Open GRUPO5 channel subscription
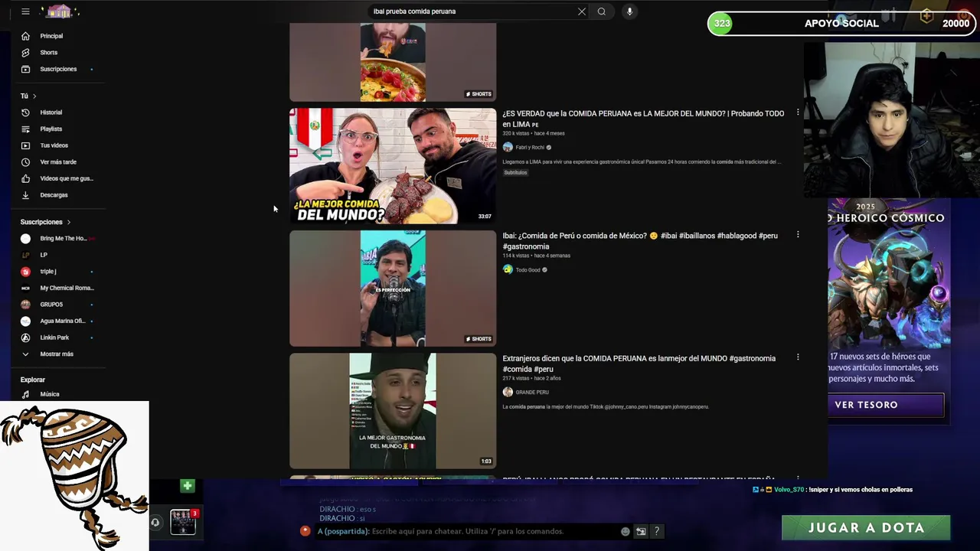The image size is (980, 551). point(52,305)
